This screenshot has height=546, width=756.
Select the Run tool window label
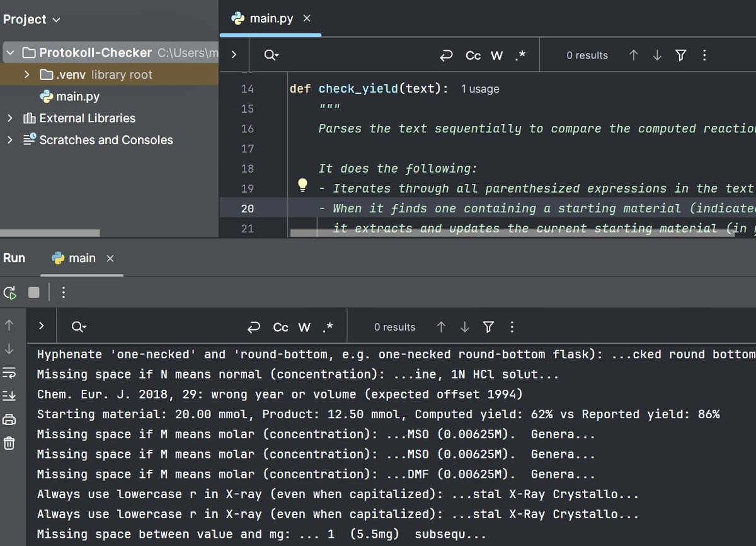[x=14, y=258]
